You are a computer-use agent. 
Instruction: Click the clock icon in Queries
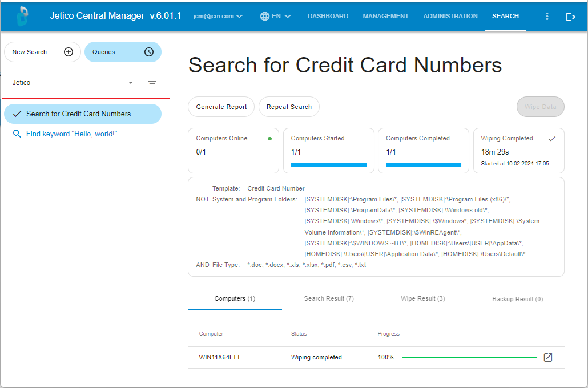(149, 52)
